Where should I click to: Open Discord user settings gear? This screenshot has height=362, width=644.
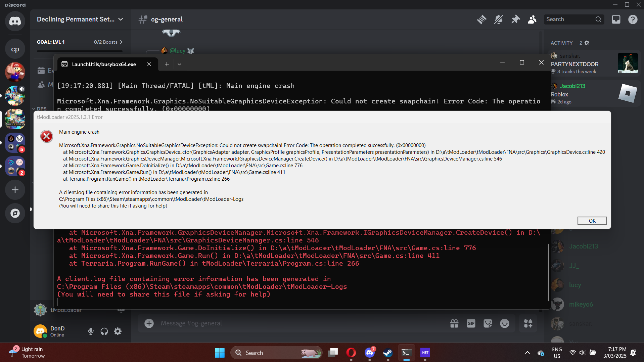click(118, 331)
